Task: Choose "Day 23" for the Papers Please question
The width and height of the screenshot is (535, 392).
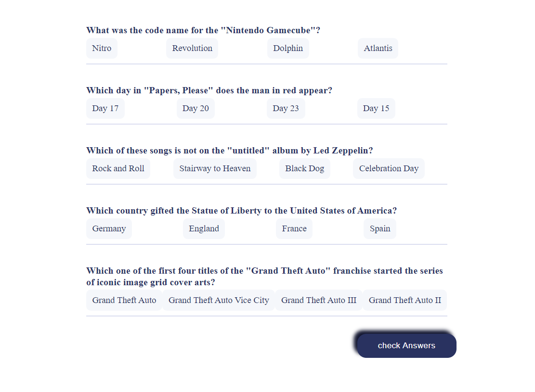Action: 286,108
